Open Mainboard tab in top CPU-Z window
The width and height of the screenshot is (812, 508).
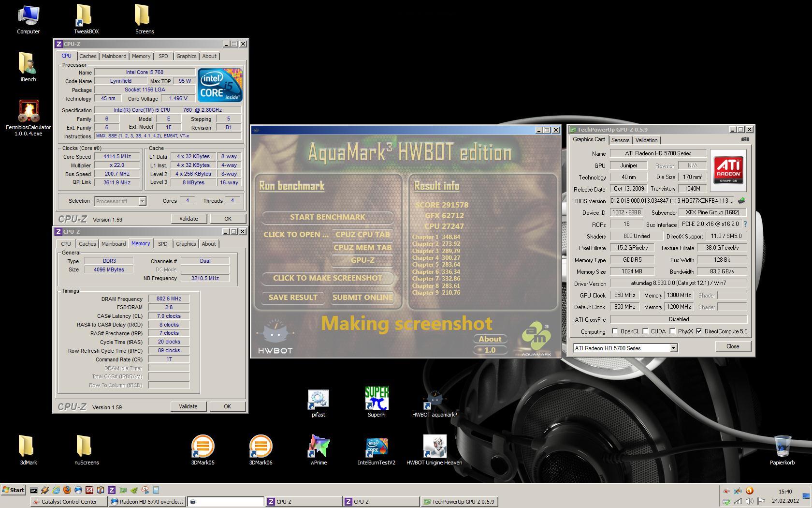coord(114,56)
